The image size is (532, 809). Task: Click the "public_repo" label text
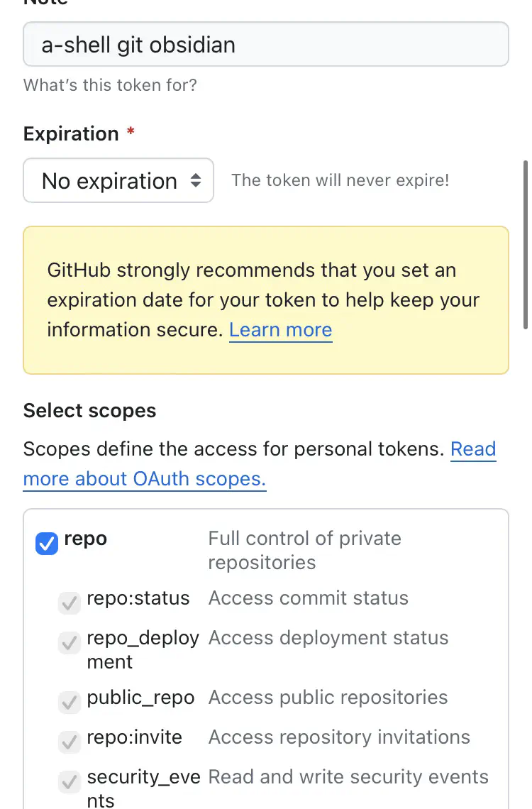140,698
